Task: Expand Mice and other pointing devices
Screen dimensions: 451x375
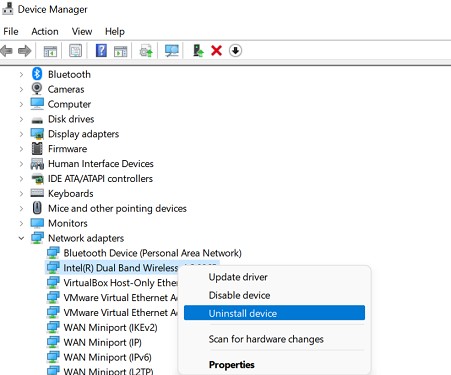Action: tap(21, 208)
